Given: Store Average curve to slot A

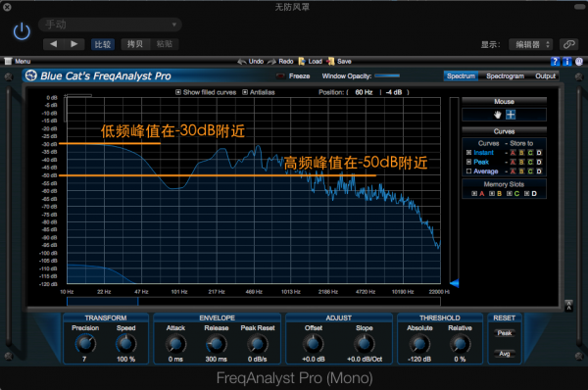Looking at the screenshot, I should click(513, 171).
